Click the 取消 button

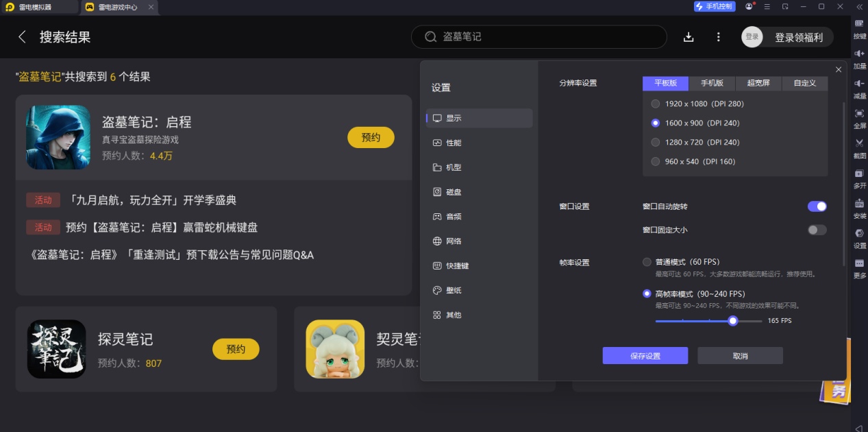coord(740,356)
